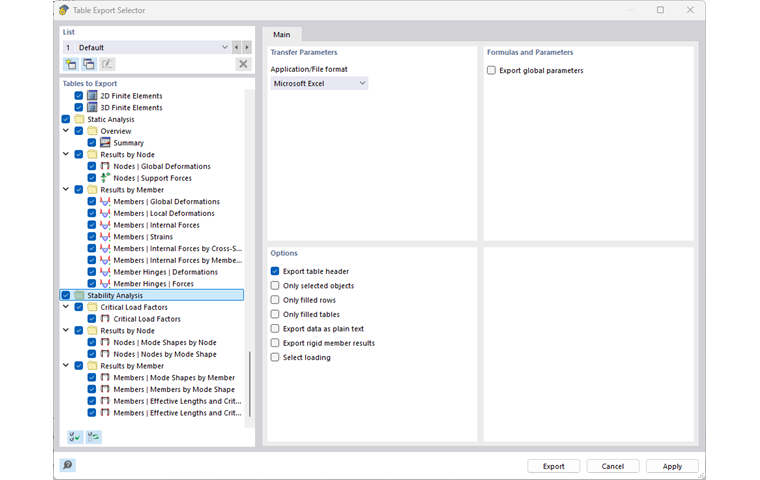Collapse Results by Member under Static Analysis
The height and width of the screenshot is (480, 760).
pyautogui.click(x=66, y=190)
